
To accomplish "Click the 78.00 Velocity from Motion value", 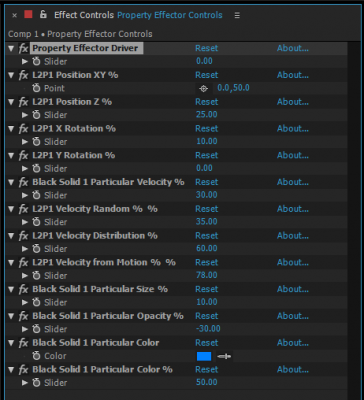I will tap(207, 275).
